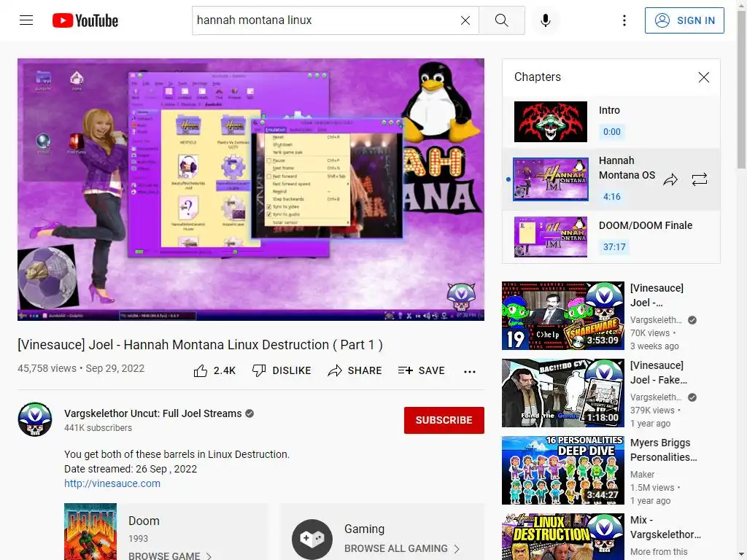Subscribe to the channel
The width and height of the screenshot is (747, 560).
pos(444,420)
